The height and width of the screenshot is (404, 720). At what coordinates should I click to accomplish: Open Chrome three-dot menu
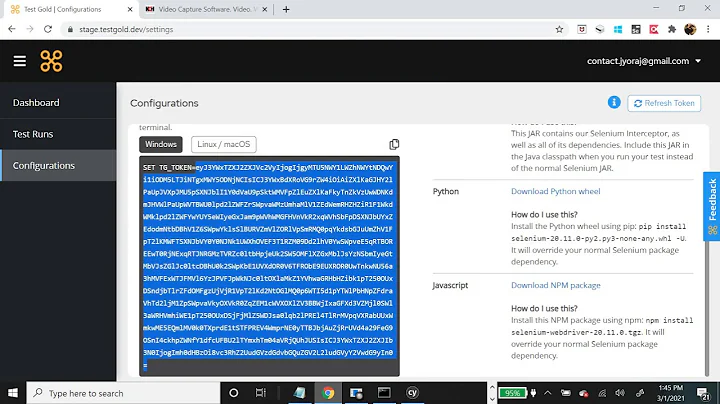pyautogui.click(x=708, y=29)
